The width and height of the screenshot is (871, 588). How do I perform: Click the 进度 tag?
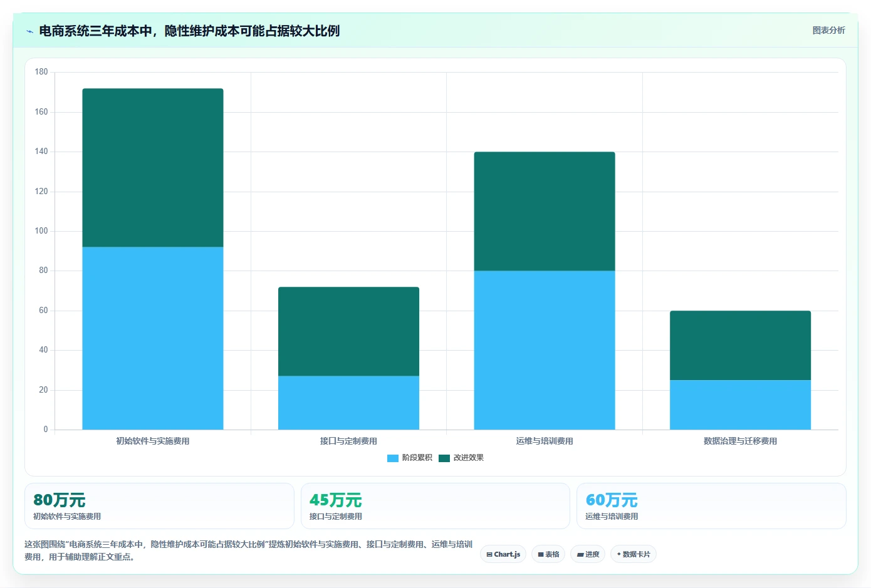[x=588, y=554]
